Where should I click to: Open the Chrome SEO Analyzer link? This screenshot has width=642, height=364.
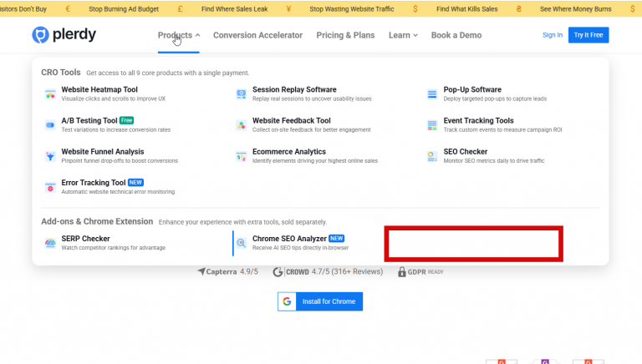(x=289, y=239)
